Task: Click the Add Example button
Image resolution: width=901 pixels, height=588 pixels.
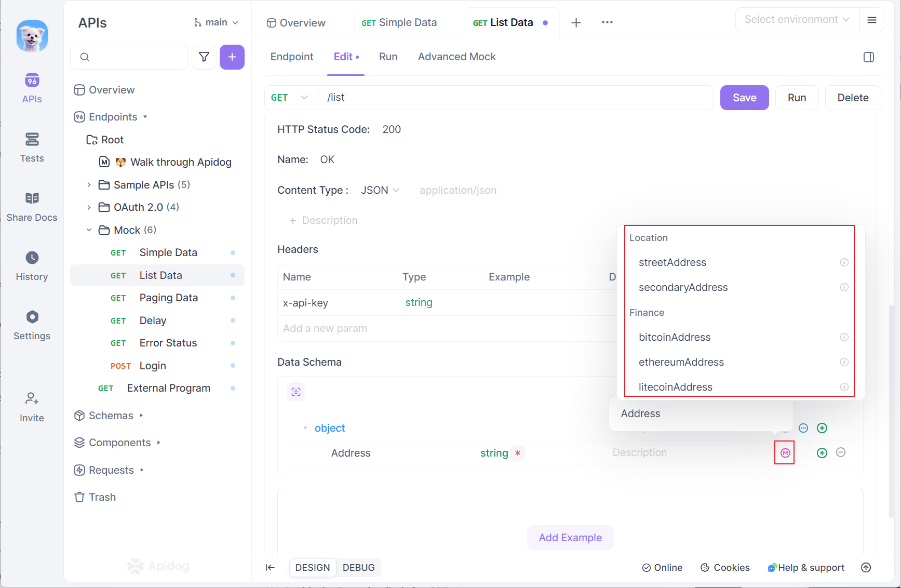Action: point(570,538)
